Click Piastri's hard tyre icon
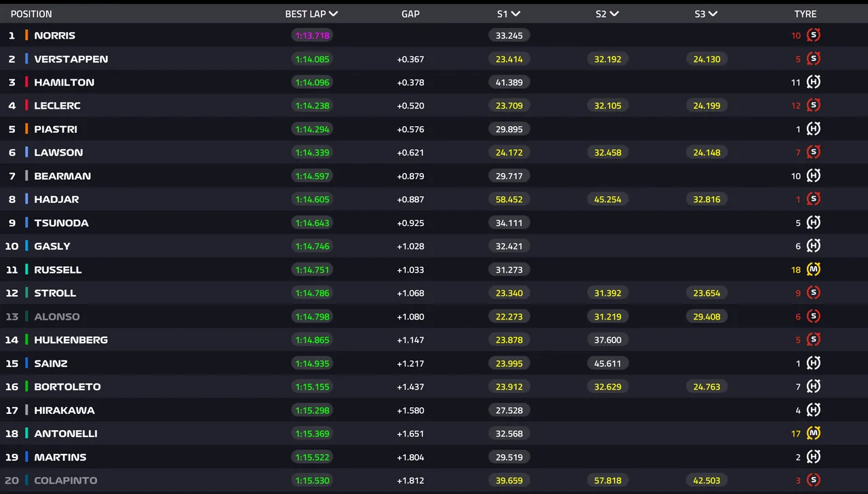 (x=813, y=129)
